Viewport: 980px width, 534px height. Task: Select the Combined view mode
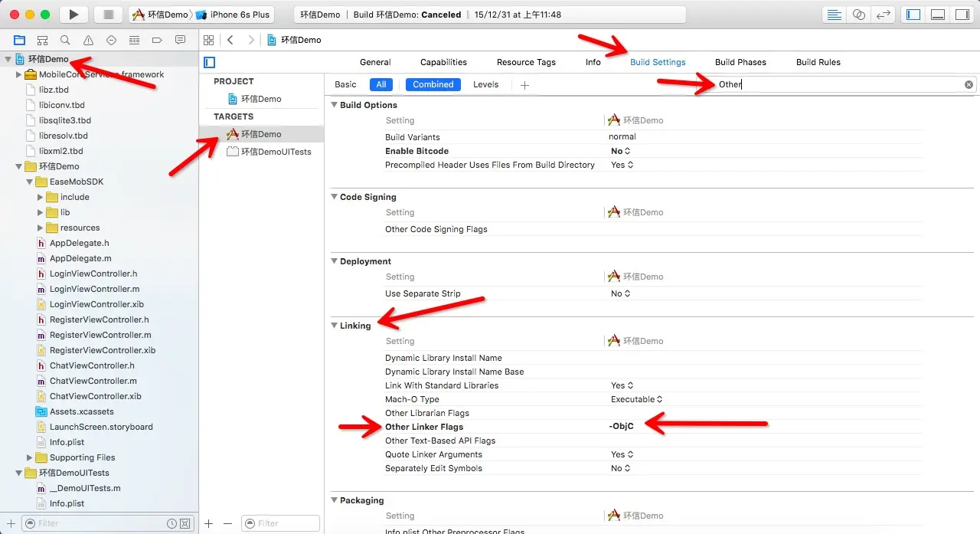[433, 84]
